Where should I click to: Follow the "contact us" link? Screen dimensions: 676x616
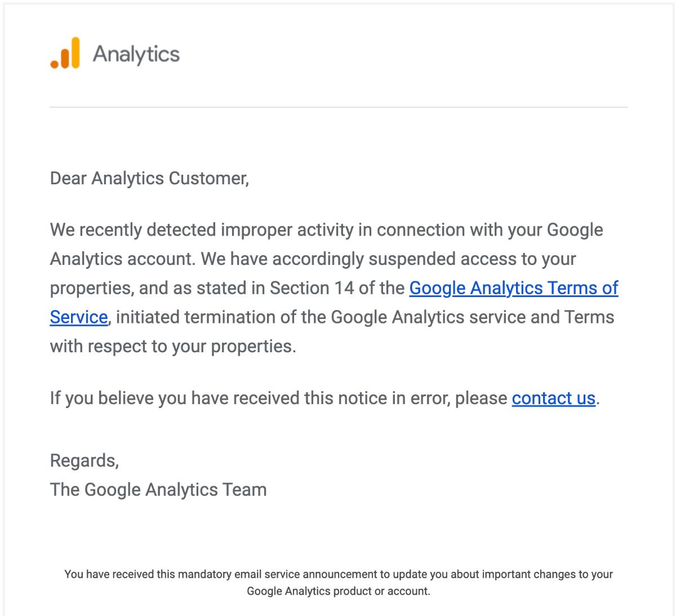[553, 398]
